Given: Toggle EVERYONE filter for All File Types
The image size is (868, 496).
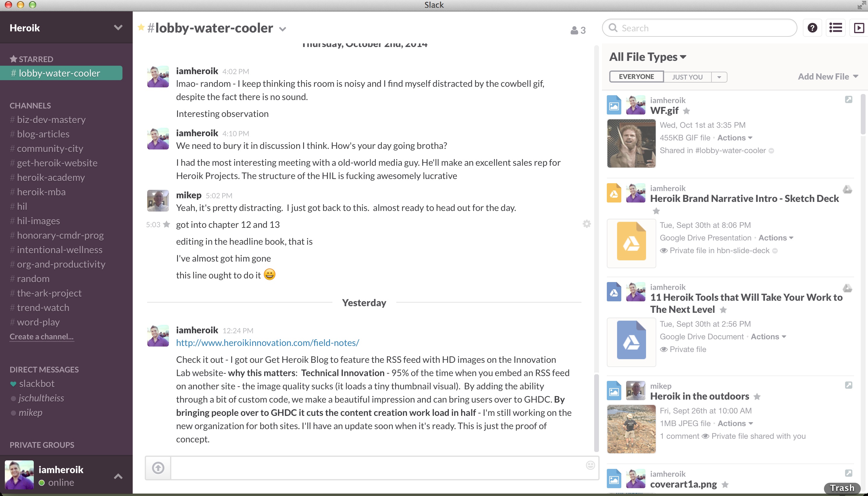Looking at the screenshot, I should (635, 76).
